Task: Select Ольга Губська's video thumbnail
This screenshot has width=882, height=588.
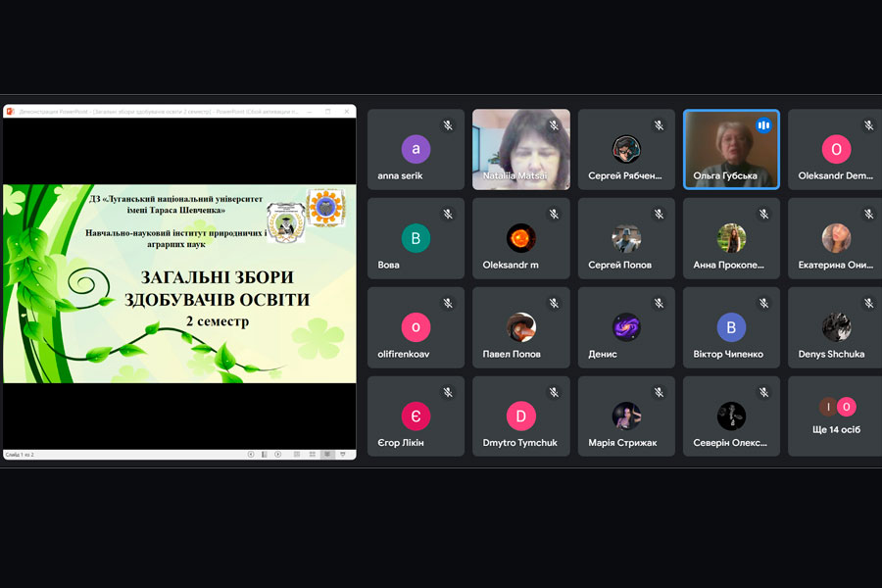Action: (731, 149)
